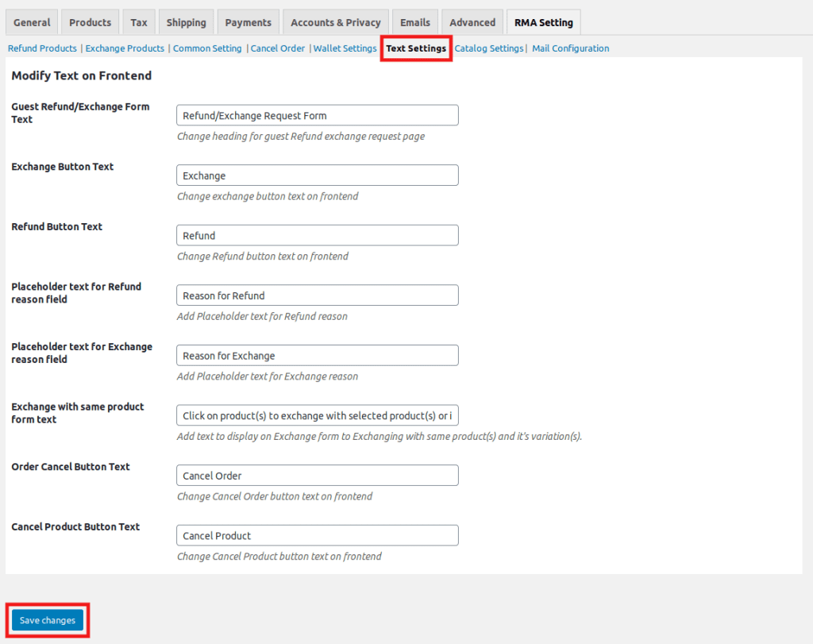This screenshot has width=813, height=644.
Task: Open the Advanced settings tab
Action: point(472,21)
